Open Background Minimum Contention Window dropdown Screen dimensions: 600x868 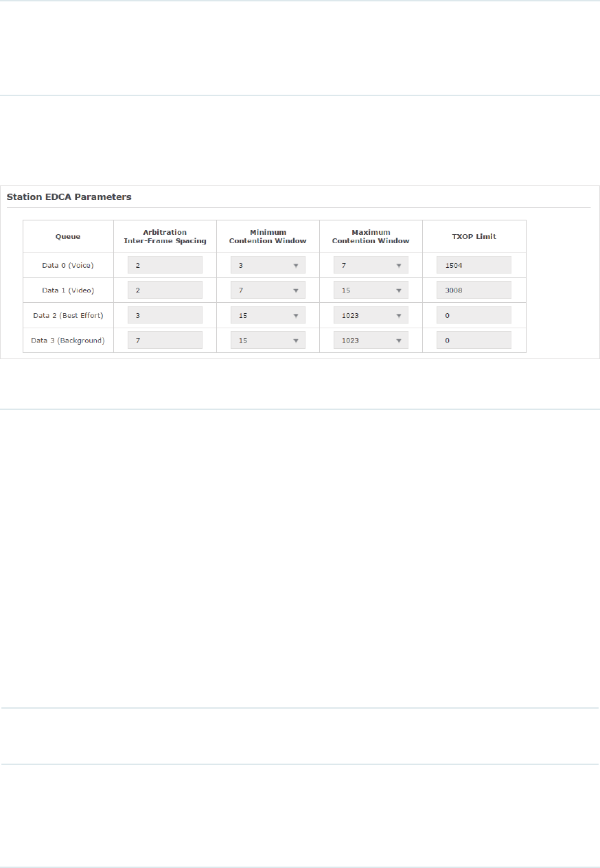[268, 340]
